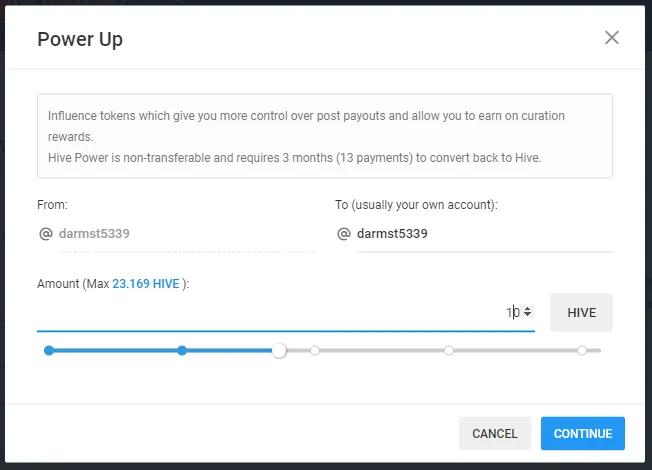Click the amount stepper arrows
Image resolution: width=652 pixels, height=470 pixels.
(x=527, y=311)
